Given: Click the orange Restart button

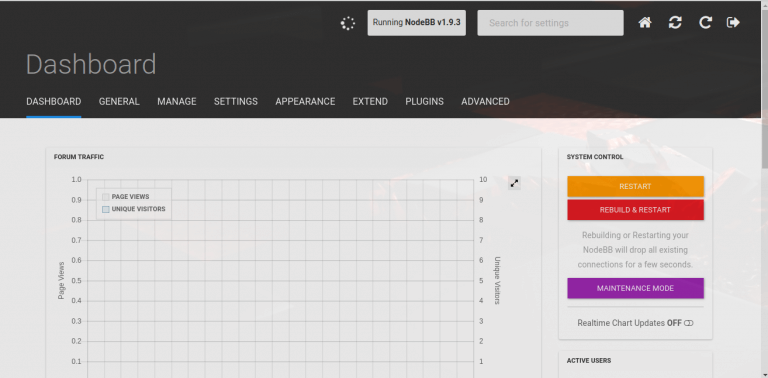Looking at the screenshot, I should [635, 187].
